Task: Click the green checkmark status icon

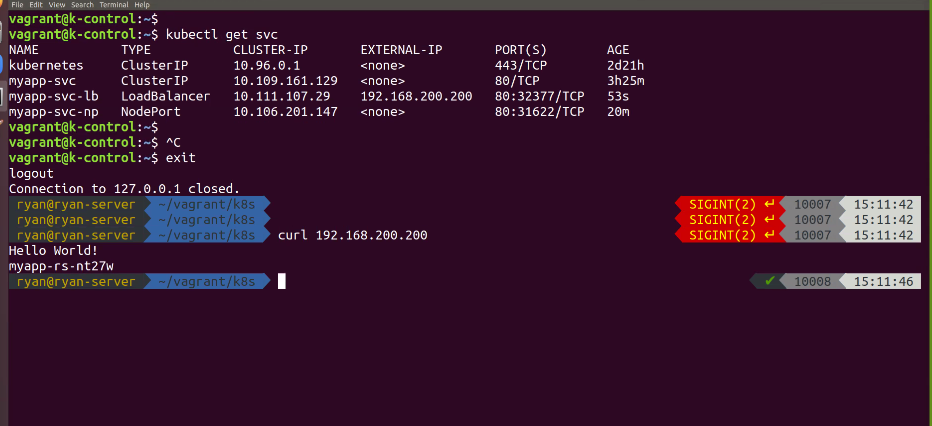Action: [x=770, y=281]
